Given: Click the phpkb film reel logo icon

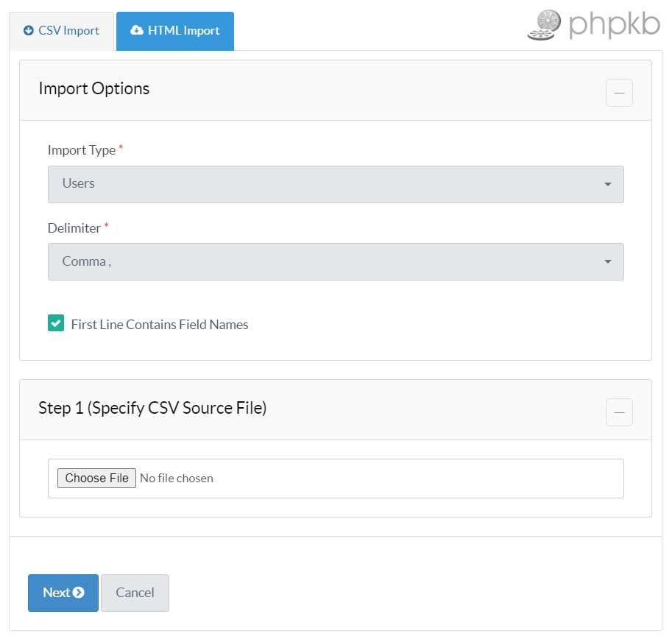Looking at the screenshot, I should [544, 25].
